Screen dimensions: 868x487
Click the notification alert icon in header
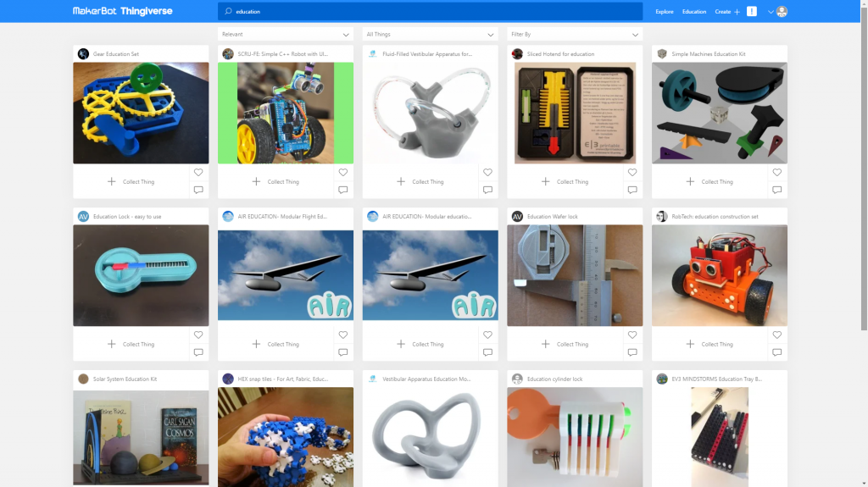(751, 11)
